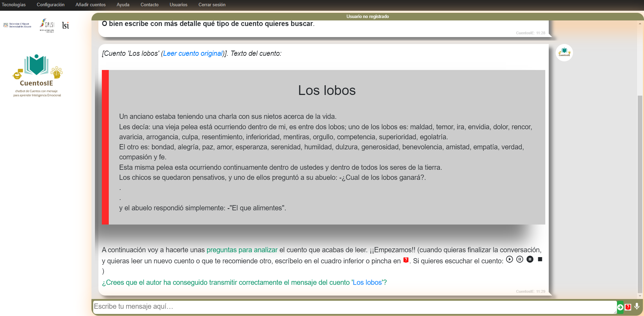Select Cerrar sesión in top navigation
Image resolution: width=644 pixels, height=316 pixels.
[x=212, y=5]
